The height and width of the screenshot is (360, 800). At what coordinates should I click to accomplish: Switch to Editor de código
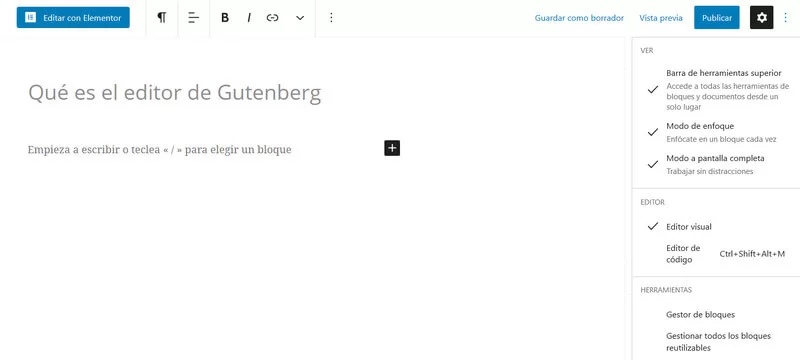tap(716, 254)
